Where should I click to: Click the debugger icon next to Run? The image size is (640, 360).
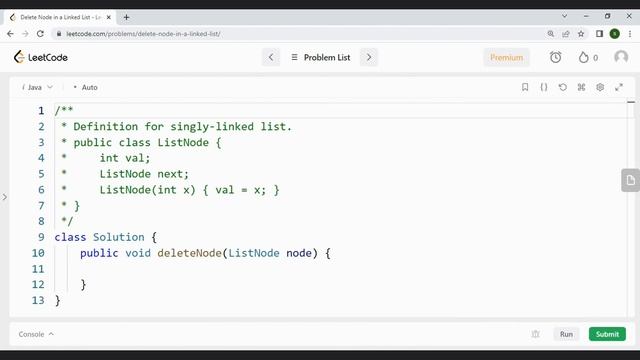pos(536,334)
